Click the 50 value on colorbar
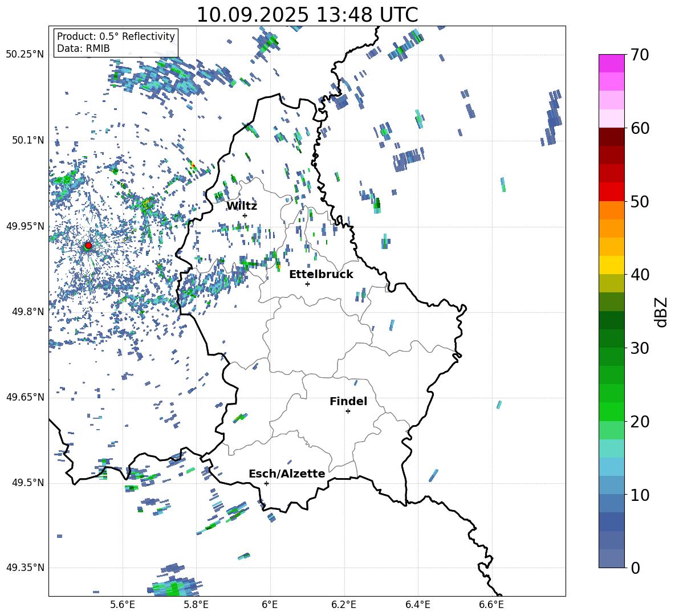The width and height of the screenshot is (675, 616). point(640,202)
